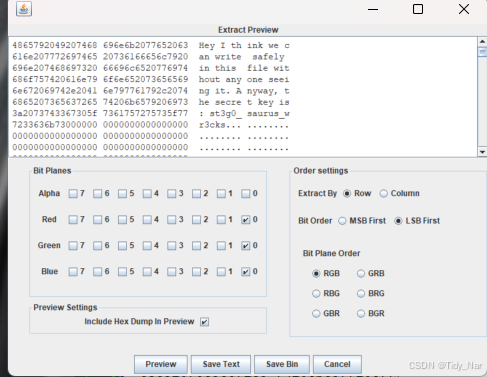Uncheck Green bit plane 0
The height and width of the screenshot is (377, 487).
(x=246, y=246)
